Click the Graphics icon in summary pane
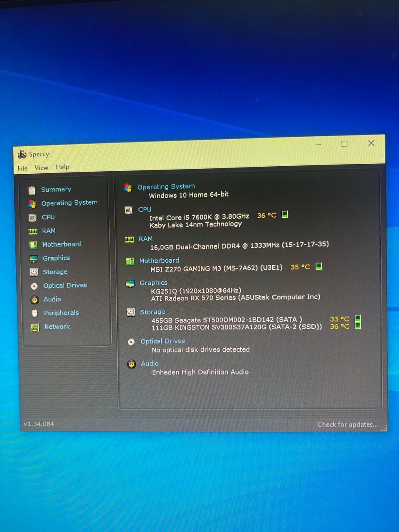The width and height of the screenshot is (399, 532). pos(130,283)
